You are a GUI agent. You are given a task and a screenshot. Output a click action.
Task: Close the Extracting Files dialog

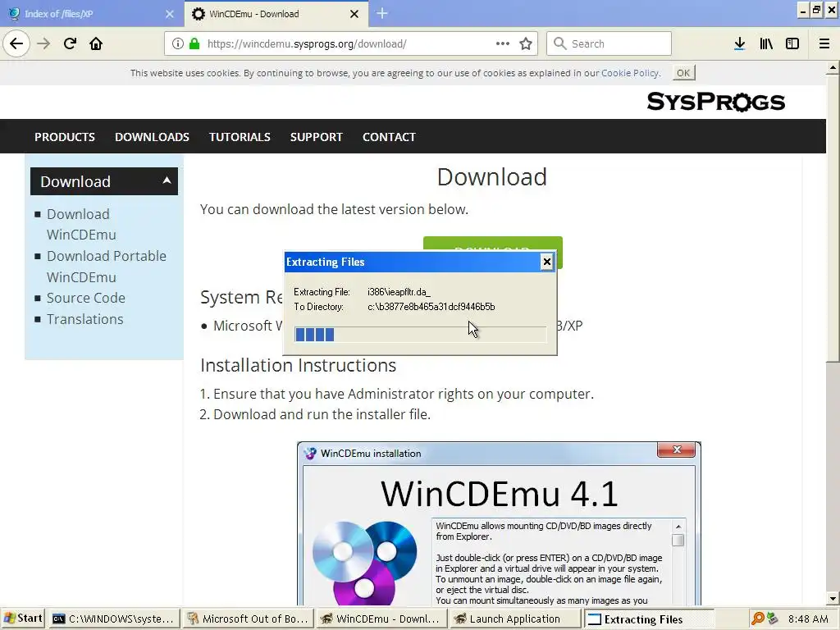[546, 262]
